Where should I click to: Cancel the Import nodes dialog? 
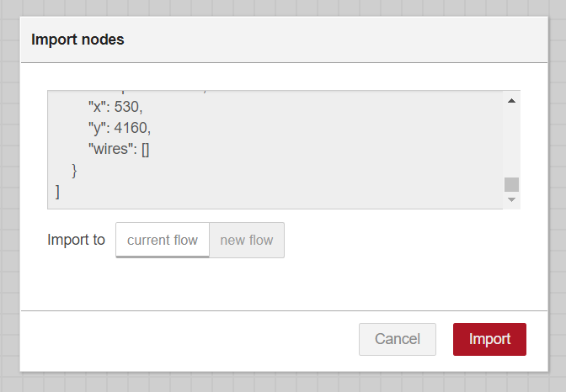point(397,339)
